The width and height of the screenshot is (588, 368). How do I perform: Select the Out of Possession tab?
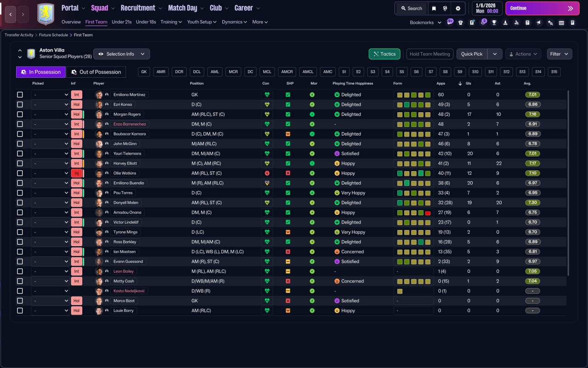[x=96, y=72]
